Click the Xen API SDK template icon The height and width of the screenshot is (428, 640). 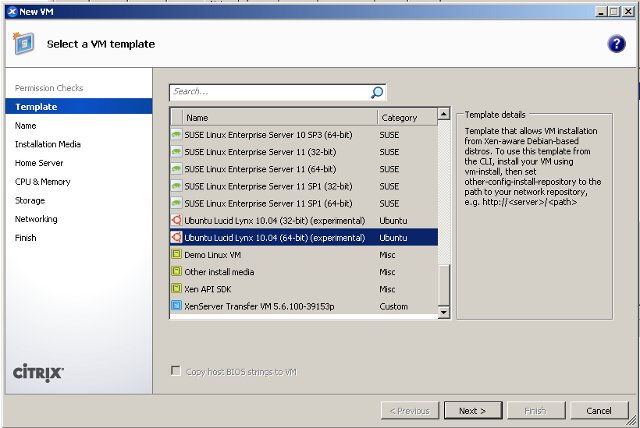point(176,289)
